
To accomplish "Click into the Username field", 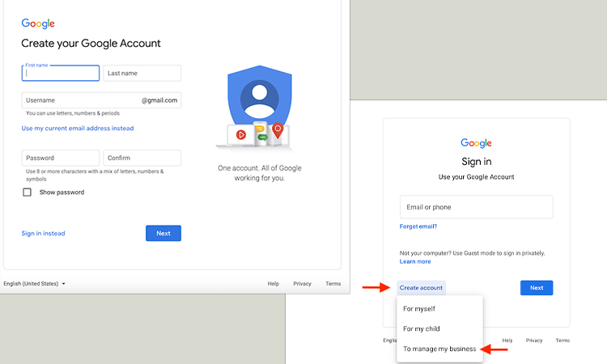I will [x=101, y=100].
